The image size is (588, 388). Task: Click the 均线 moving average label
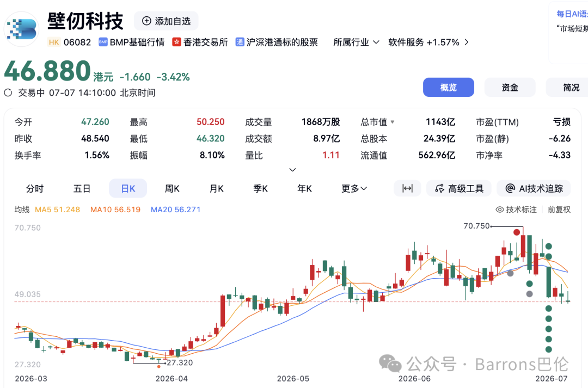(22, 210)
